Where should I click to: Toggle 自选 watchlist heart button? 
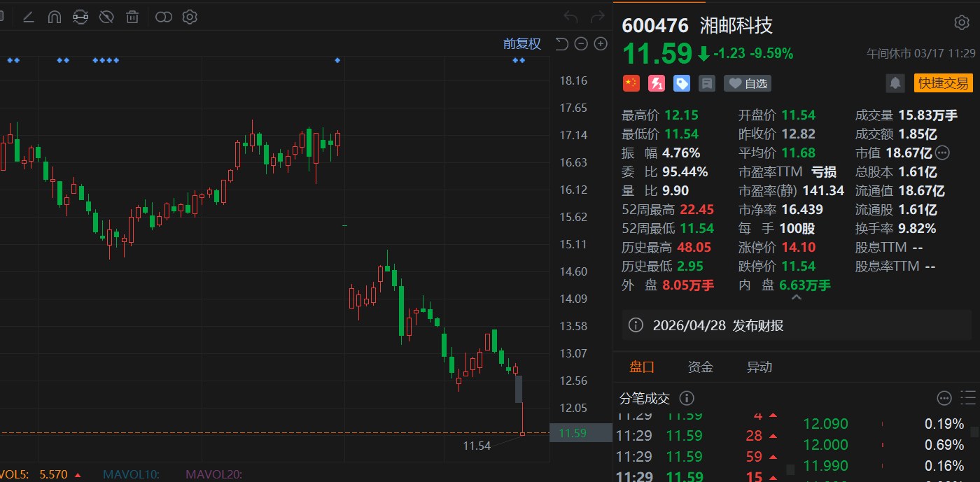pos(748,83)
